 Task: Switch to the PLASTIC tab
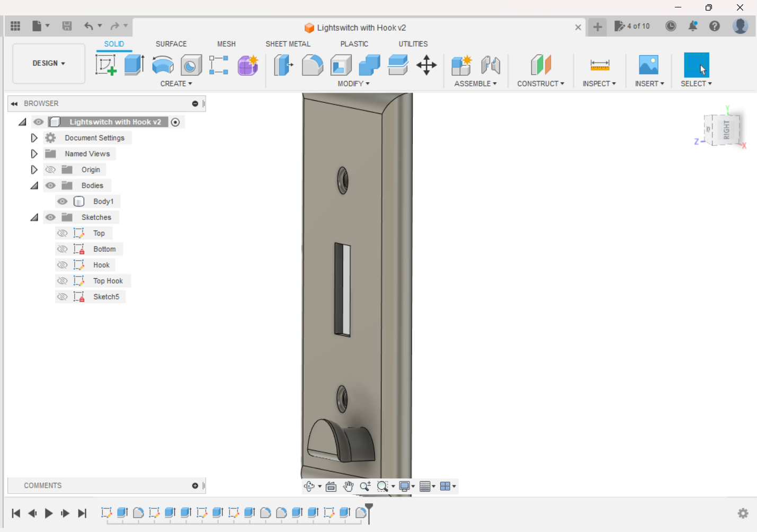[x=354, y=44]
